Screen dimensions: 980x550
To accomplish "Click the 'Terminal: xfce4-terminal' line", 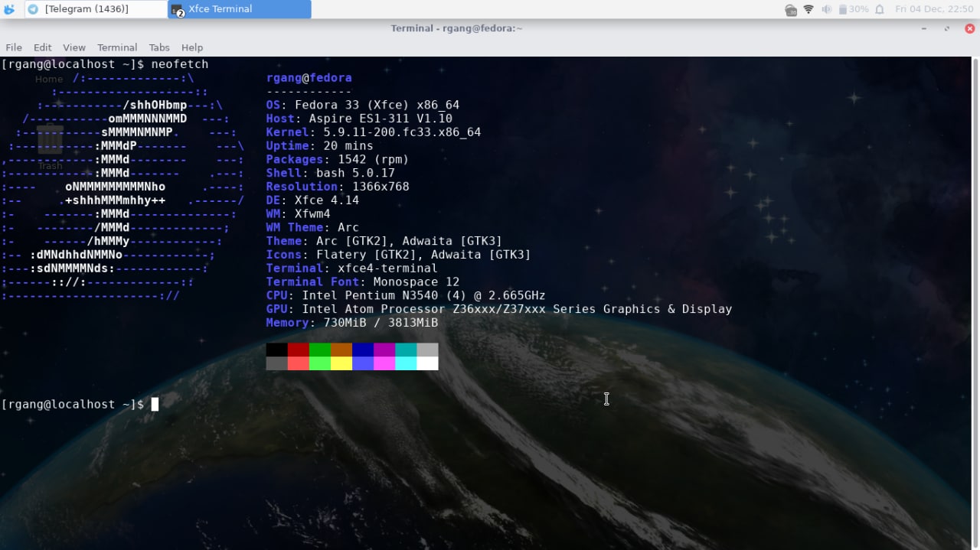I will (352, 268).
